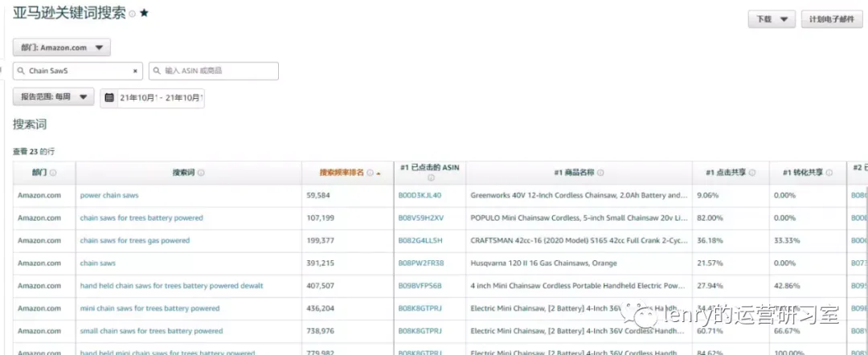868x355 pixels.
Task: Click the rank value 59,584
Action: pos(319,195)
